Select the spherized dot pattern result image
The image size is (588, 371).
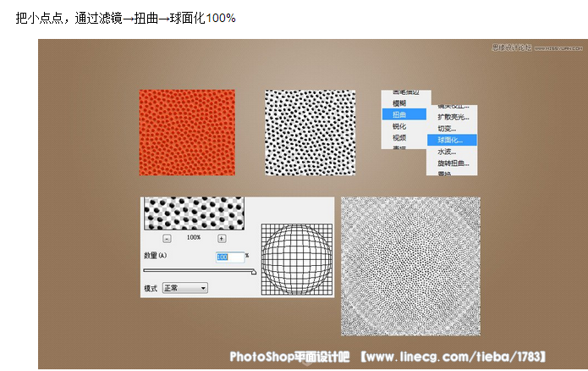click(410, 266)
